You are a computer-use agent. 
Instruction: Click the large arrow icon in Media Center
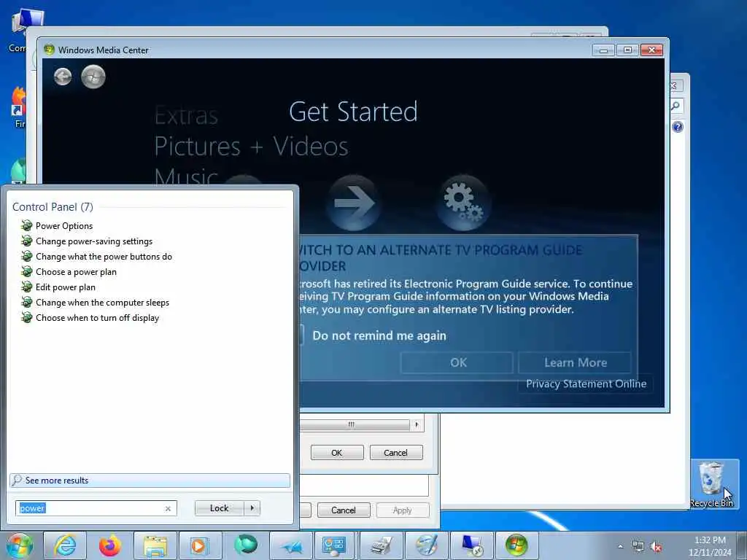354,203
